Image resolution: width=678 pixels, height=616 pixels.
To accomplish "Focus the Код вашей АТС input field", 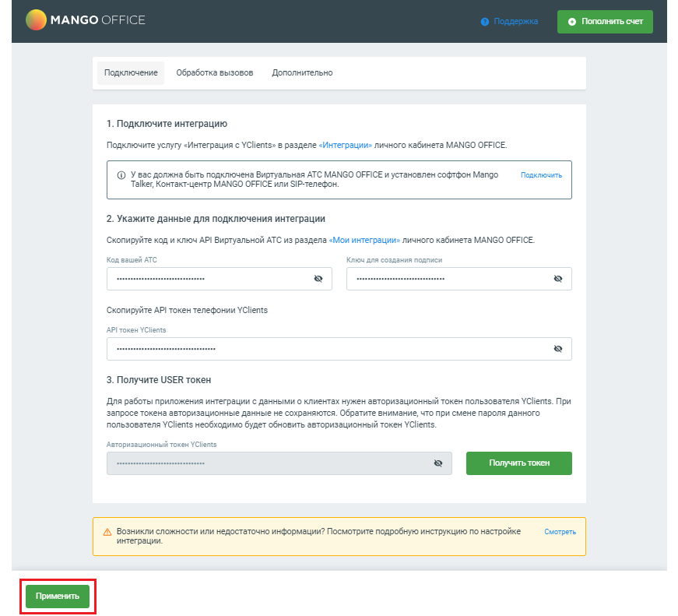I will coord(220,279).
